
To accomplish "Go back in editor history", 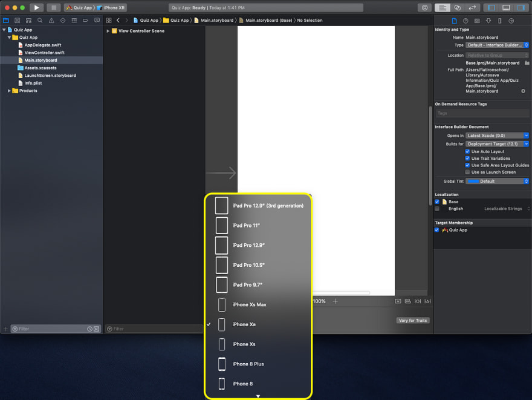I will pos(118,21).
